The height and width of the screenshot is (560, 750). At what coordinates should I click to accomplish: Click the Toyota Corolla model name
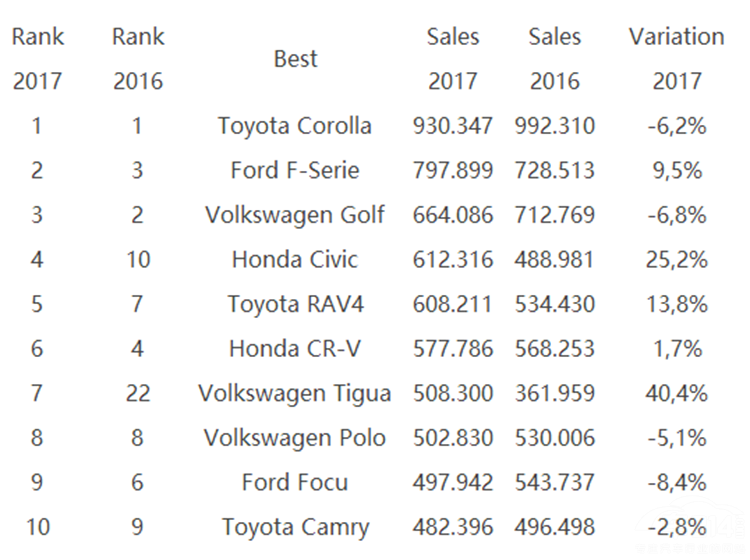(x=294, y=126)
